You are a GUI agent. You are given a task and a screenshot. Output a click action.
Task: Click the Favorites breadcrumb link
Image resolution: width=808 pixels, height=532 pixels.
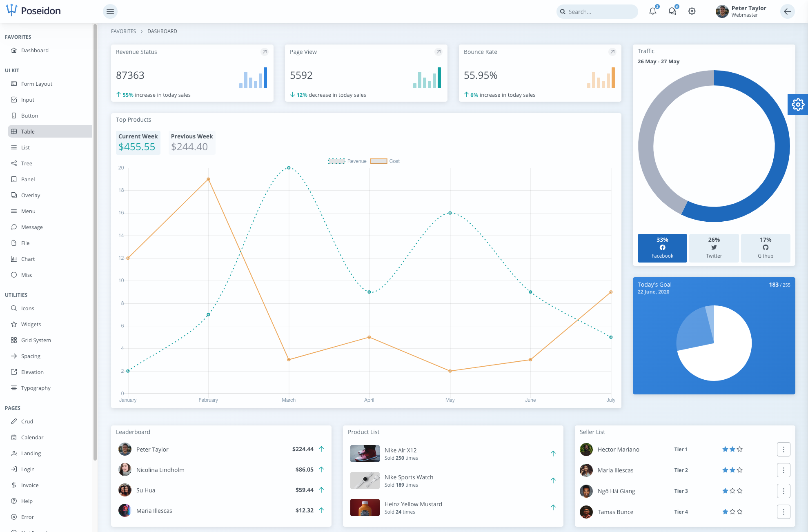(123, 31)
